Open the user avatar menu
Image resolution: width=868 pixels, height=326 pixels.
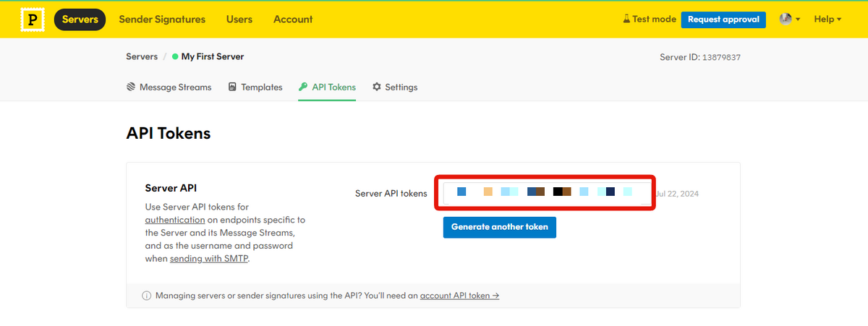click(x=789, y=20)
